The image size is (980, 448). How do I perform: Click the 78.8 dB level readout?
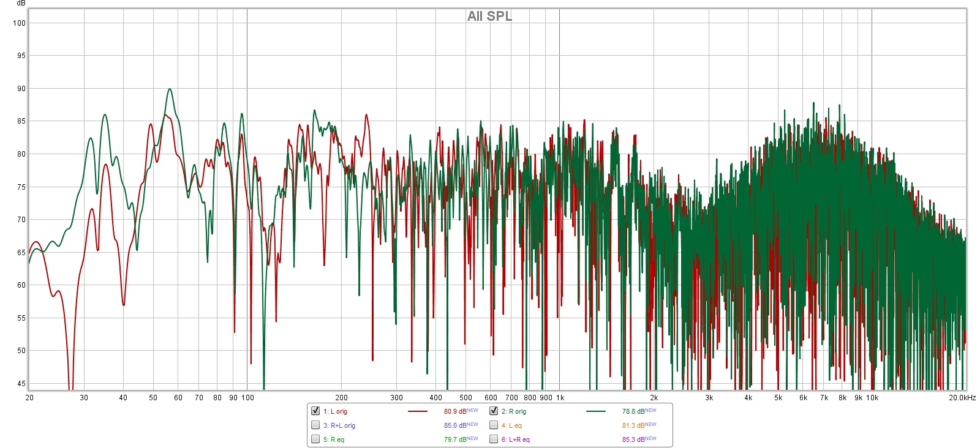coord(633,411)
